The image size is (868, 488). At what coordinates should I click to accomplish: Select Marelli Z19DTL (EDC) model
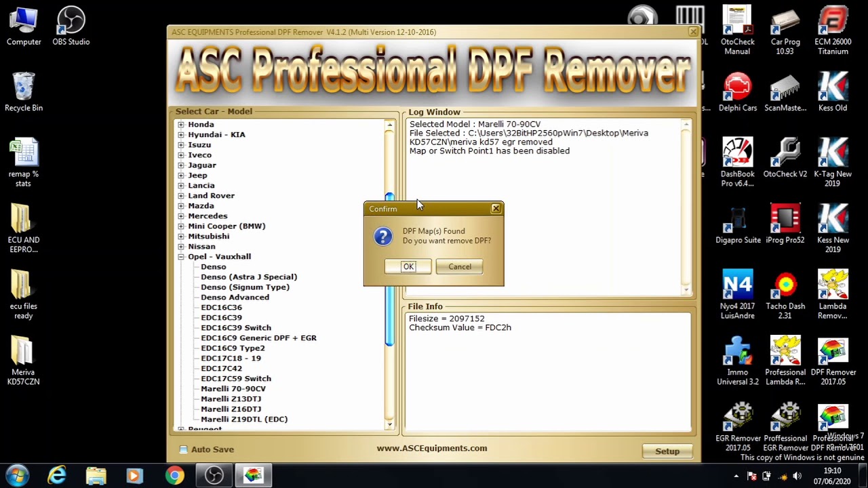pyautogui.click(x=244, y=420)
